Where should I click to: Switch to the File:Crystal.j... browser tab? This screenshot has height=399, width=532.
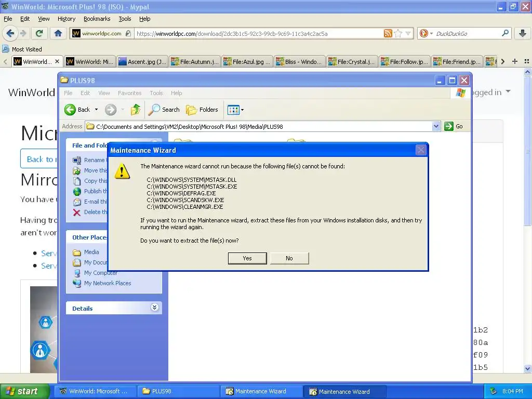(x=353, y=61)
